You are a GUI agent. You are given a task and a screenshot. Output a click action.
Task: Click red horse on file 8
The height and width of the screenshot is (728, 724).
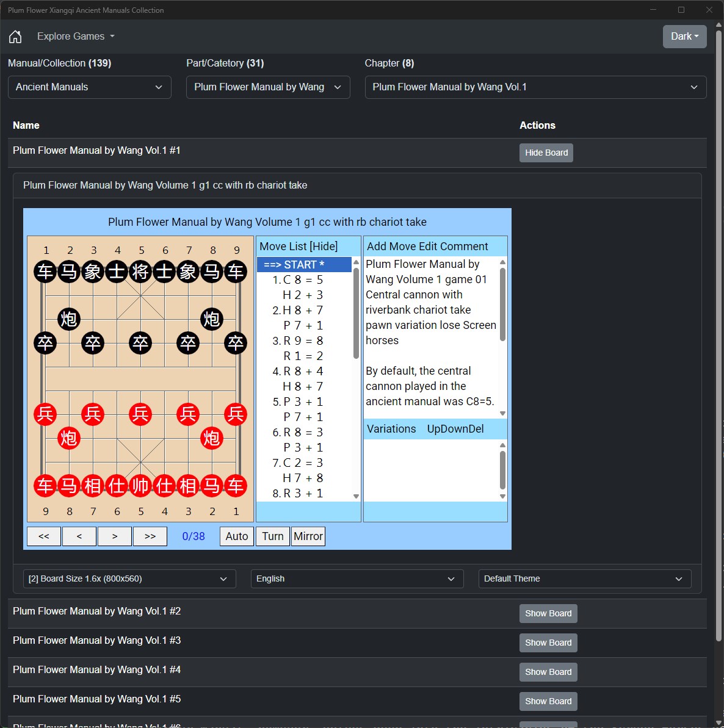69,486
